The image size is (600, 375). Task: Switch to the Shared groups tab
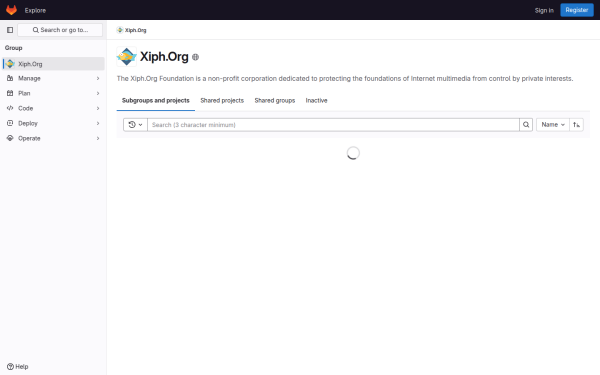point(275,101)
